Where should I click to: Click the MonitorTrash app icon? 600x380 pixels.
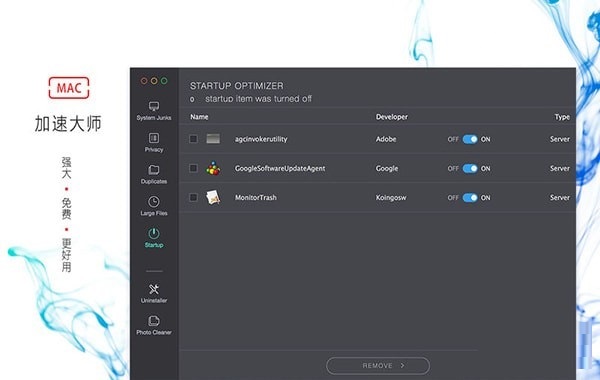pos(213,197)
